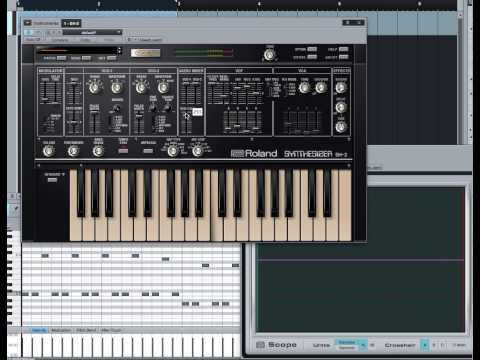Open the instrument window menu arrow

click(28, 23)
